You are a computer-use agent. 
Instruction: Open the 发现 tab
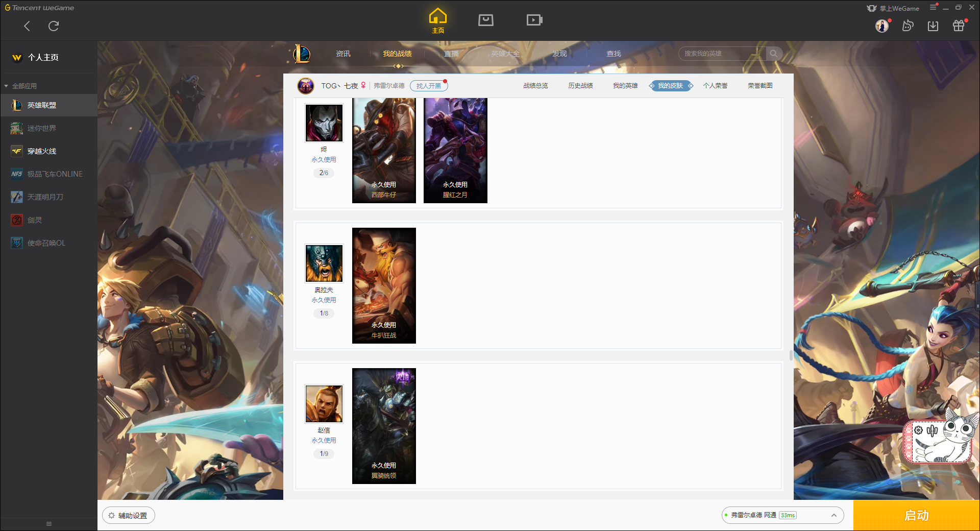point(559,54)
